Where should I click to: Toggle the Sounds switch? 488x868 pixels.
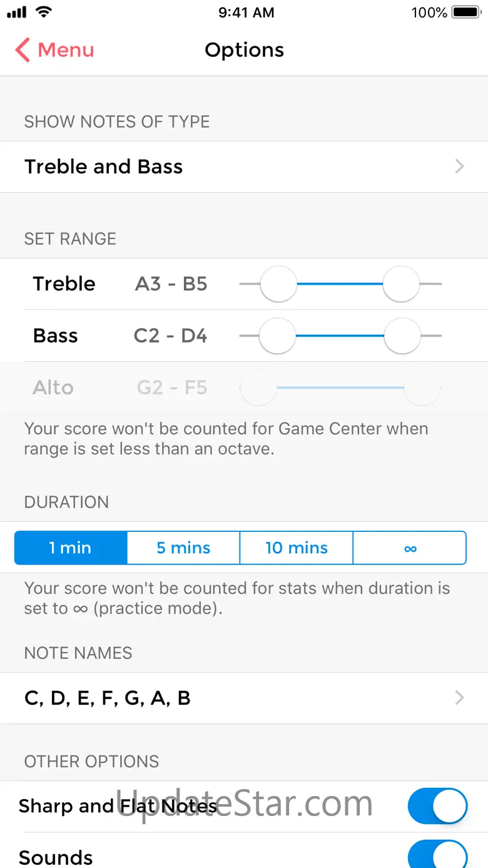[x=437, y=855]
